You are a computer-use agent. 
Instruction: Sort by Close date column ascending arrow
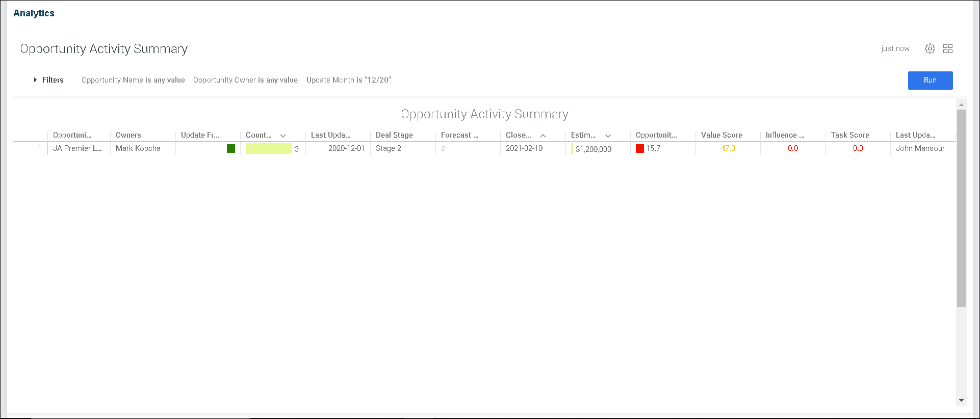tap(543, 136)
